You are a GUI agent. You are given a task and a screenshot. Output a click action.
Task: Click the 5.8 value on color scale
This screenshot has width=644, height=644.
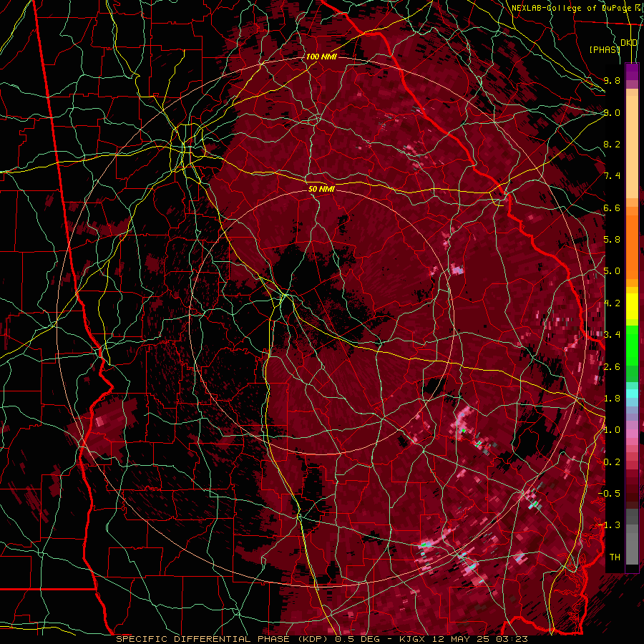click(x=612, y=240)
